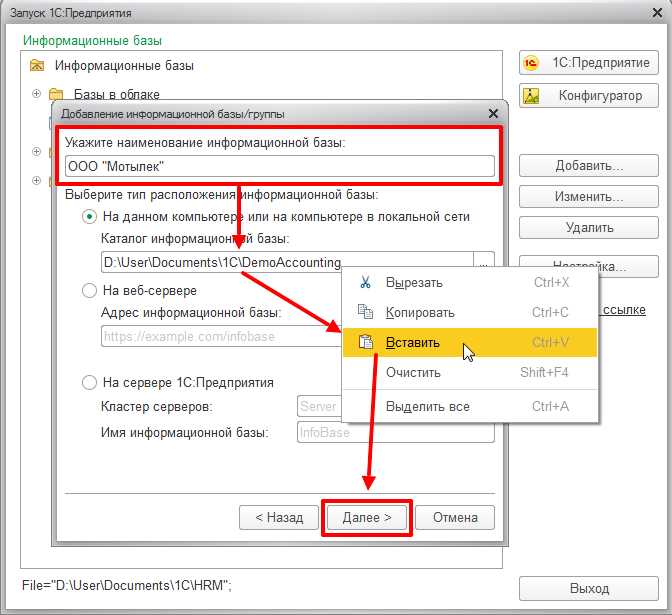Viewport: 672px width, 615px height.
Task: Click the clipboard icon beside Вставить
Action: (366, 342)
